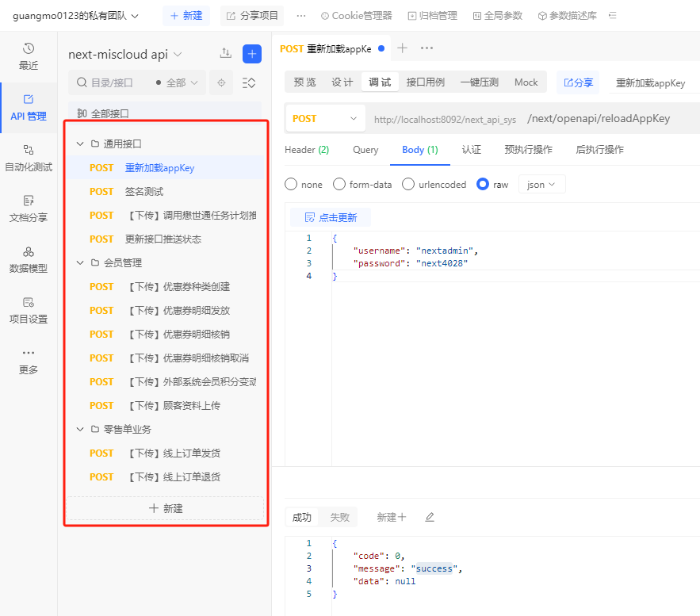
Task: Collapse the 零售单业务 folder
Action: pos(80,429)
